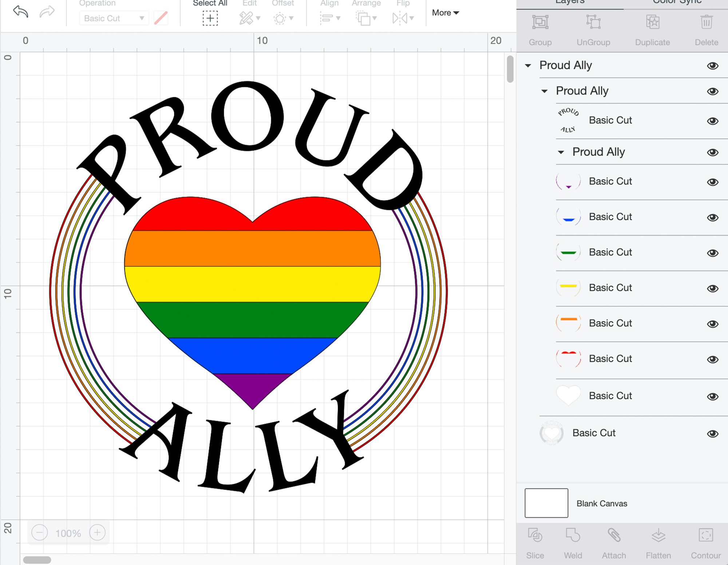Open the More dropdown menu
This screenshot has width=728, height=565.
tap(446, 13)
